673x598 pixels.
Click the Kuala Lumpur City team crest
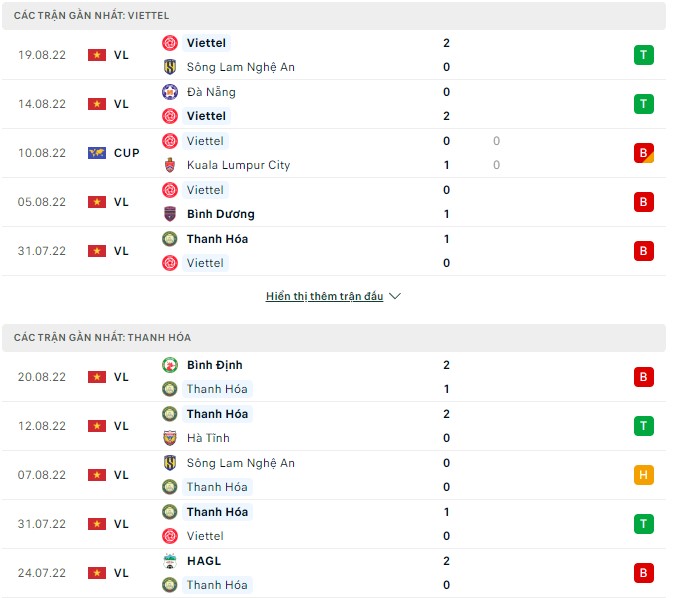[x=170, y=165]
